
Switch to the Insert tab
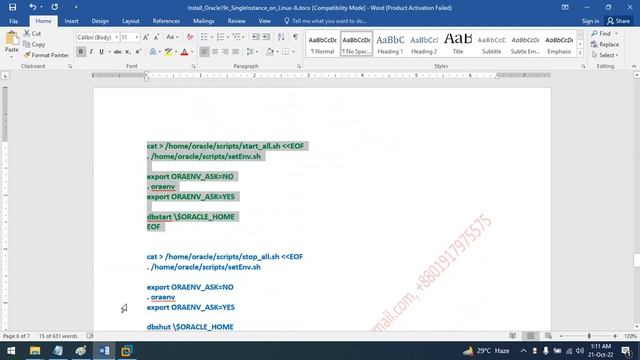71,21
